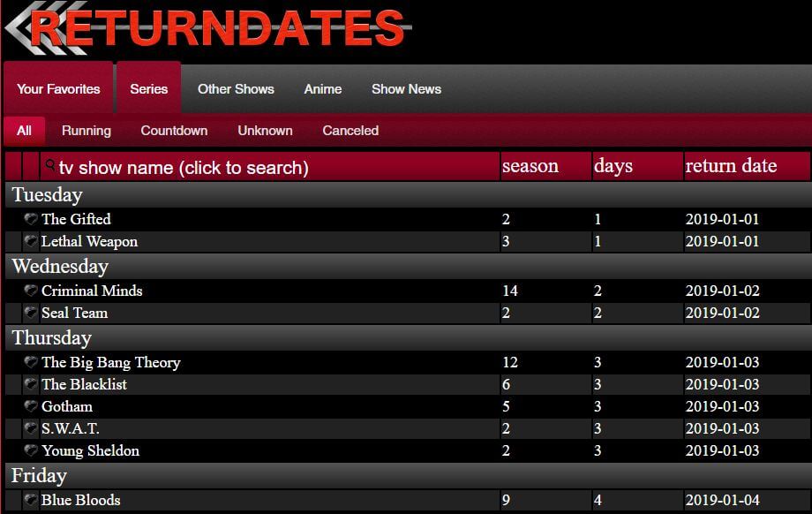The width and height of the screenshot is (812, 514).
Task: Sort by the return date column header
Action: 748,166
